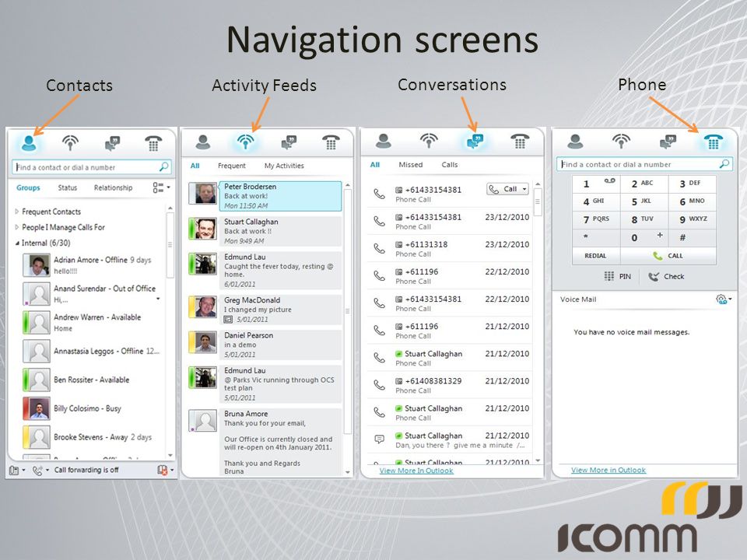
Task: Open Activity Feeds icon in the Contacts panel
Action: [70, 142]
